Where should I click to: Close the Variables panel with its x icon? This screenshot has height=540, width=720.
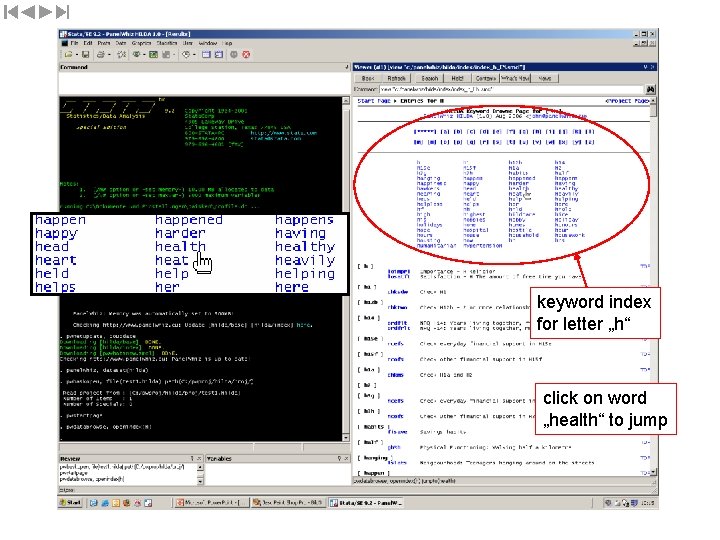346,458
